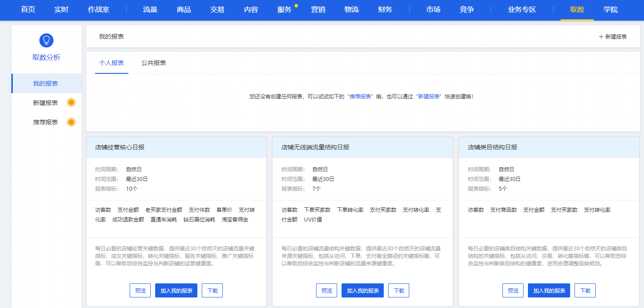
Task: Open the 物流 menu item
Action: click(x=352, y=10)
